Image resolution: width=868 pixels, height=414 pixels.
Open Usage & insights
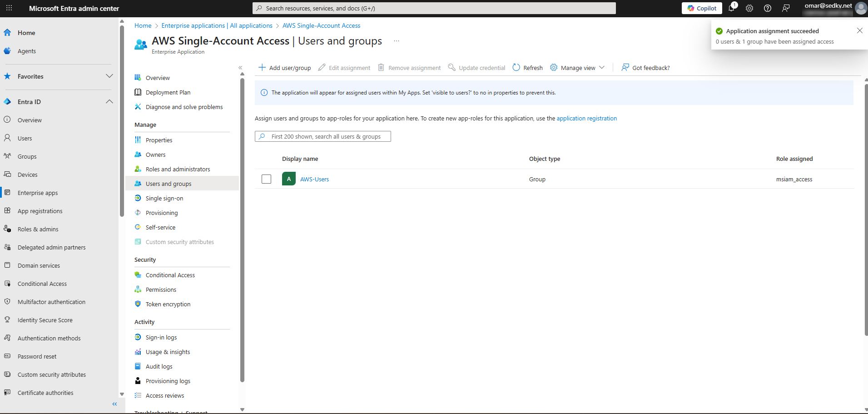(168, 352)
